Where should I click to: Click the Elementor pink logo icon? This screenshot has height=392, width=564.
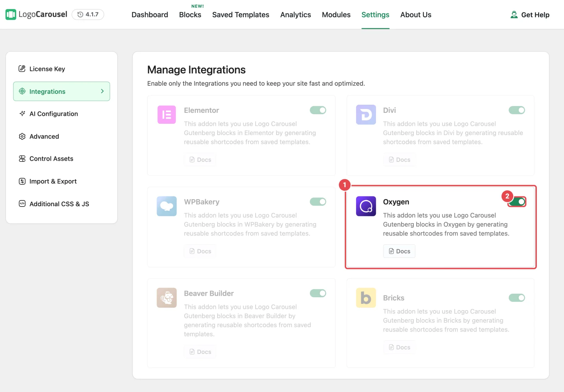[x=167, y=115]
